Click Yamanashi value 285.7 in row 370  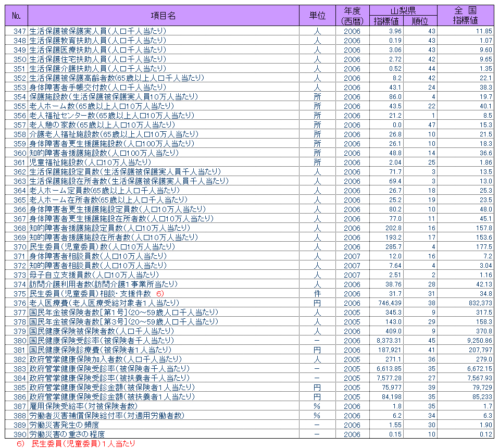click(393, 247)
